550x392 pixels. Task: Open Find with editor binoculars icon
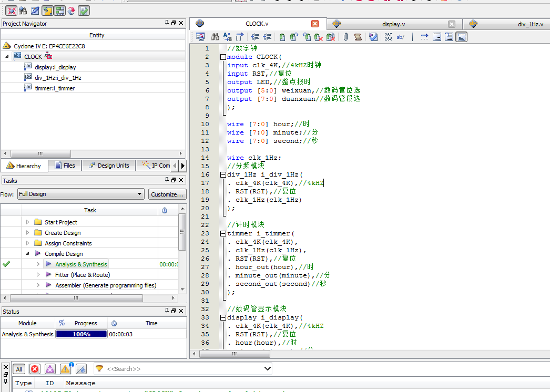click(x=216, y=37)
